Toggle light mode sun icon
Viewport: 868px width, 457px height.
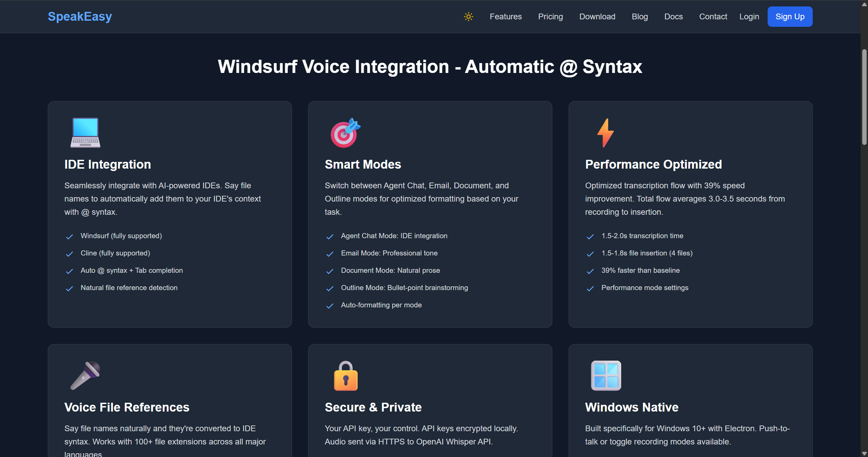pos(468,17)
